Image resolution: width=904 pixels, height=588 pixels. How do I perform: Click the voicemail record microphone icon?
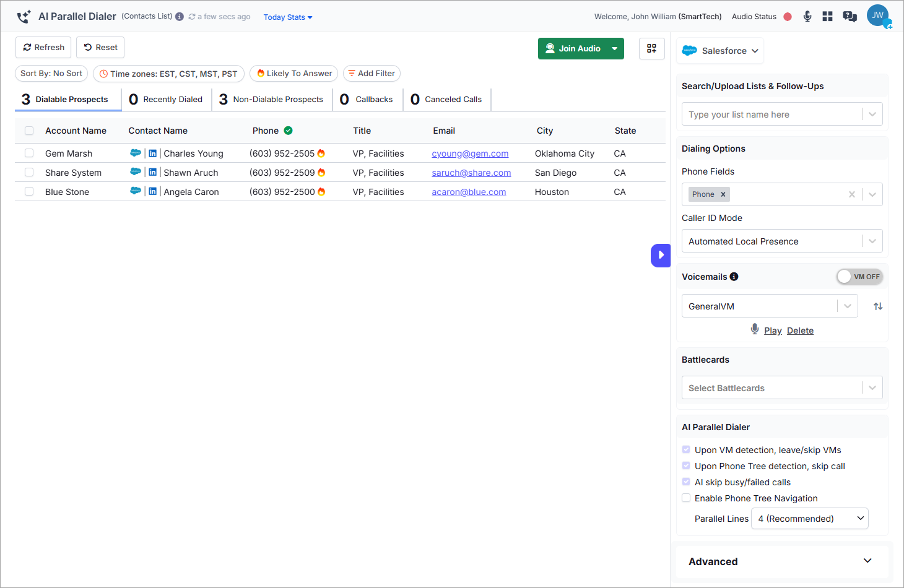755,329
